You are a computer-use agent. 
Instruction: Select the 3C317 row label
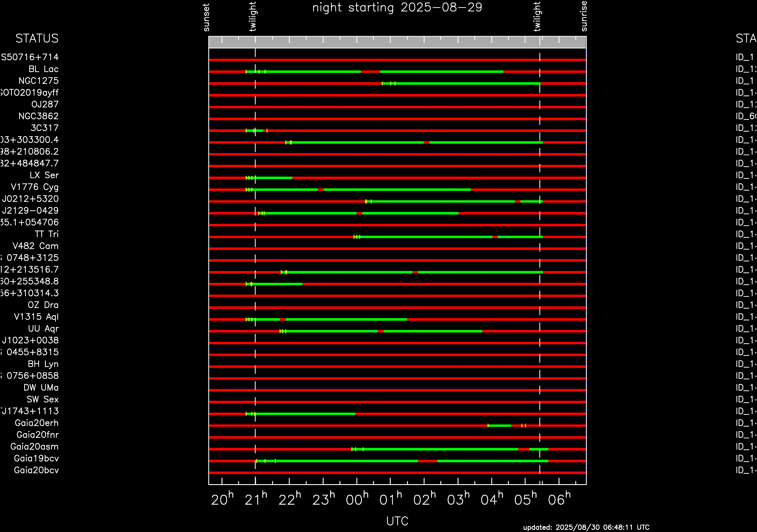44,128
